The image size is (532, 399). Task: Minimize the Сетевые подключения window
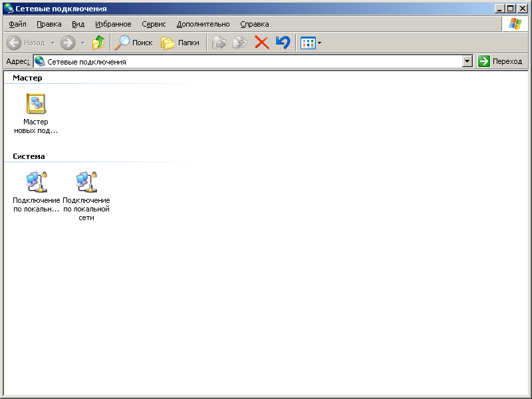coord(499,9)
